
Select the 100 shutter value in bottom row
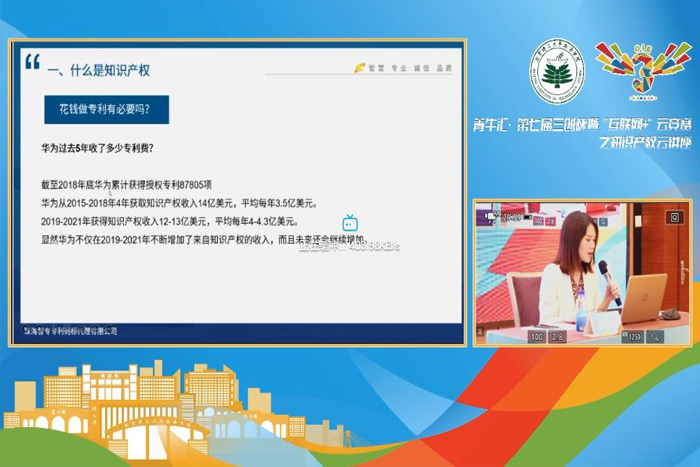(537, 337)
